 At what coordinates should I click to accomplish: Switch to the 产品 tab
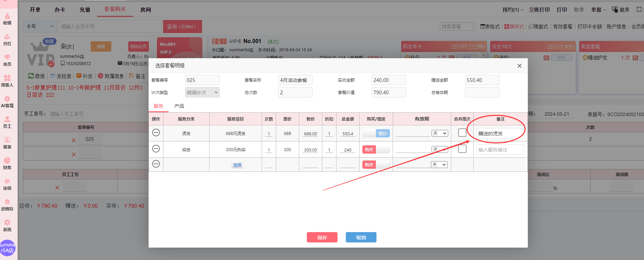(179, 106)
